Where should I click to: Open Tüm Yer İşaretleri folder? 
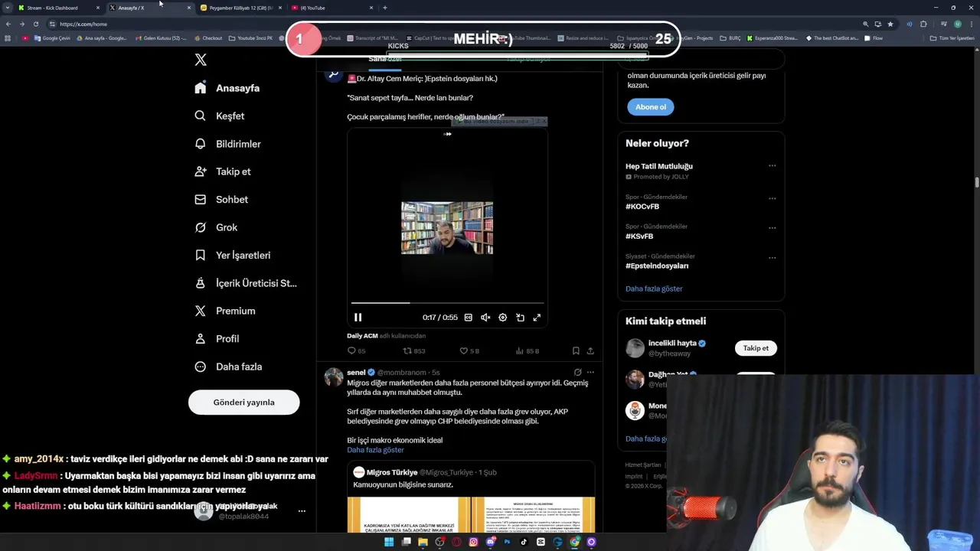952,38
